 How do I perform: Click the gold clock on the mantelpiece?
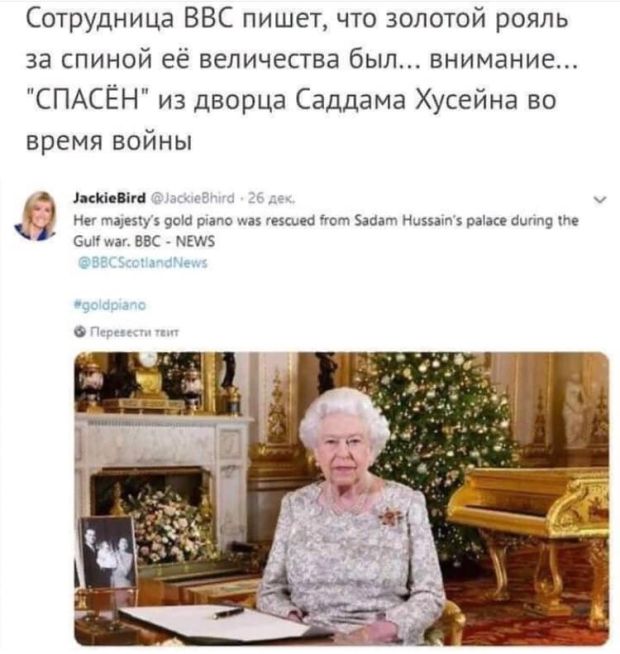(x=147, y=373)
